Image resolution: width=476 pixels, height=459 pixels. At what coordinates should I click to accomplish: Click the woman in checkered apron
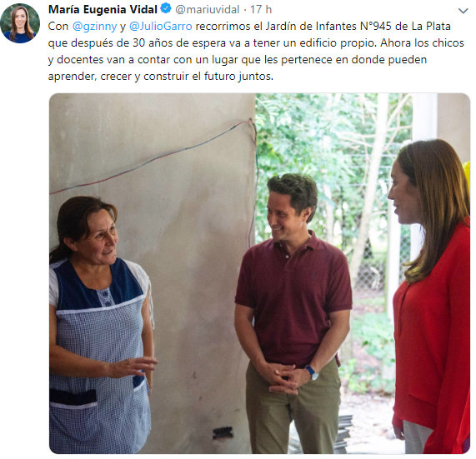102,325
